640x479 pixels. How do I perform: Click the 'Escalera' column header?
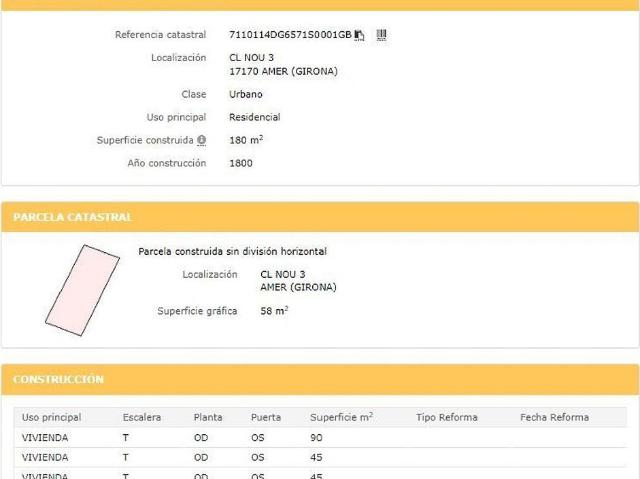coord(142,417)
